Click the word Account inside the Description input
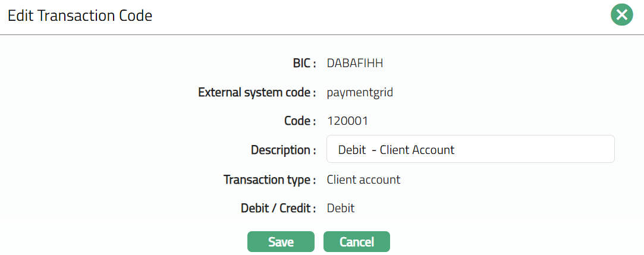 click(433, 150)
